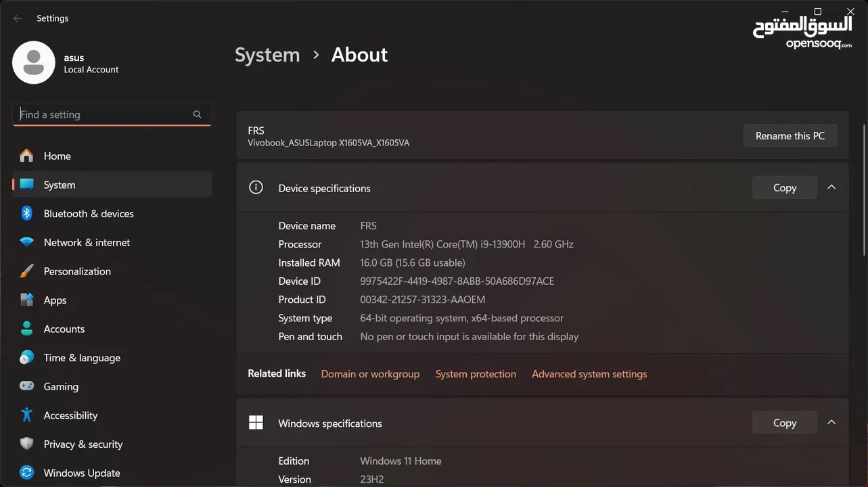Open Accessibility settings
Screen dimensions: 868x487
coord(112,415)
